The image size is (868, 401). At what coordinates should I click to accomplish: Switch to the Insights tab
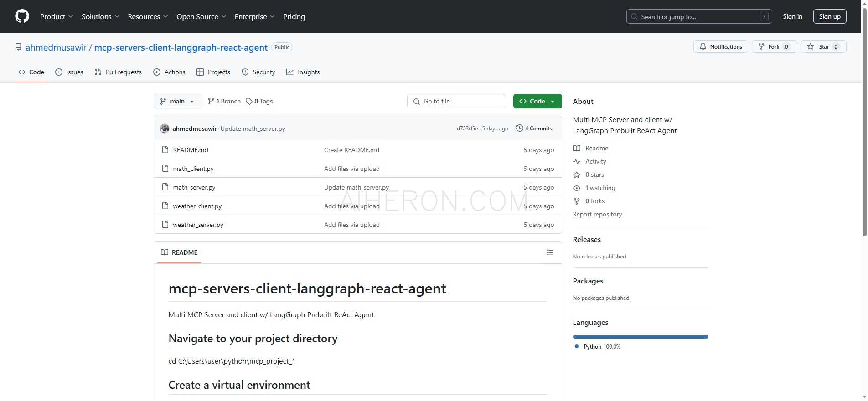point(303,72)
